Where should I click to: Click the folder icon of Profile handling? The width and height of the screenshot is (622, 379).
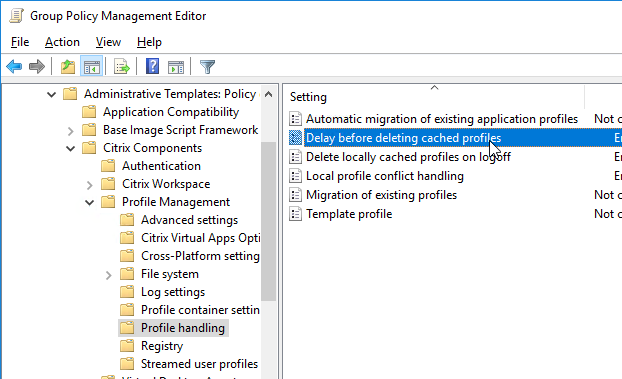(127, 328)
